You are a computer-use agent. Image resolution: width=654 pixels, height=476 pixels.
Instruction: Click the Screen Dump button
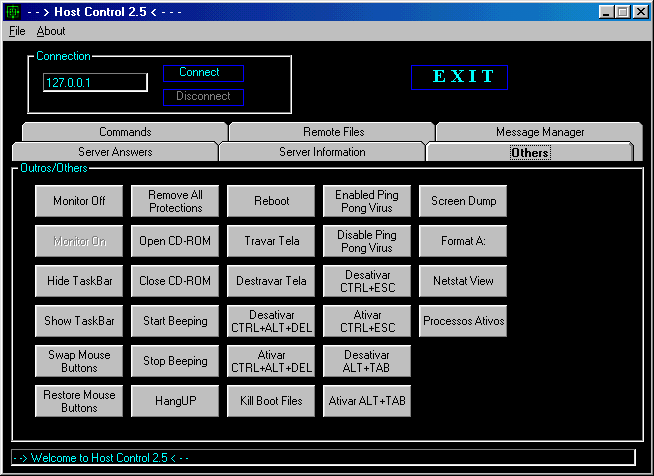click(x=463, y=201)
